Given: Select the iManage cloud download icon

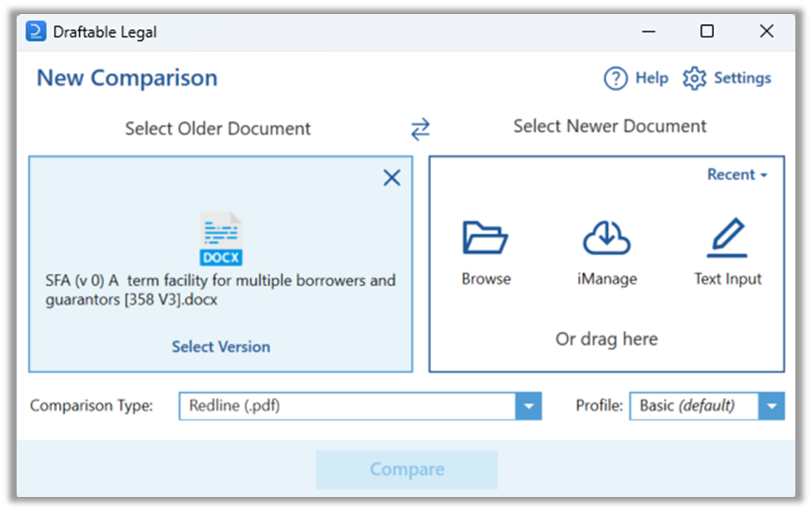Looking at the screenshot, I should pos(606,237).
